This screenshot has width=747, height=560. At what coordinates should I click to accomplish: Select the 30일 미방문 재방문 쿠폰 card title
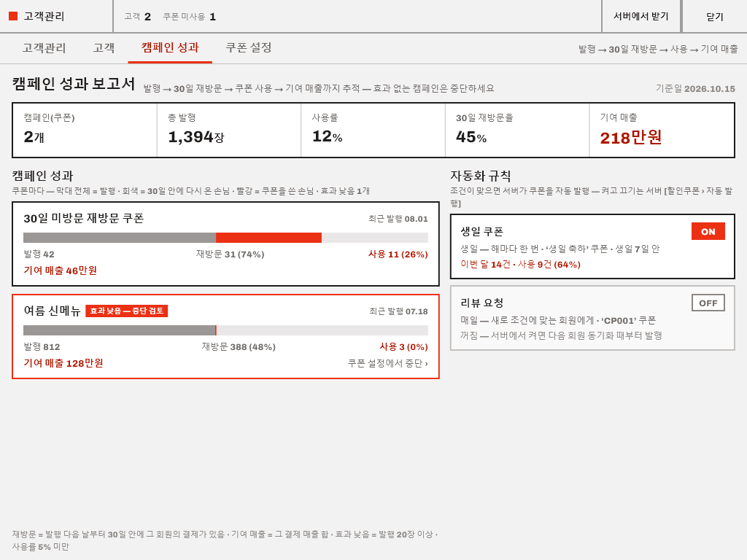coord(84,219)
